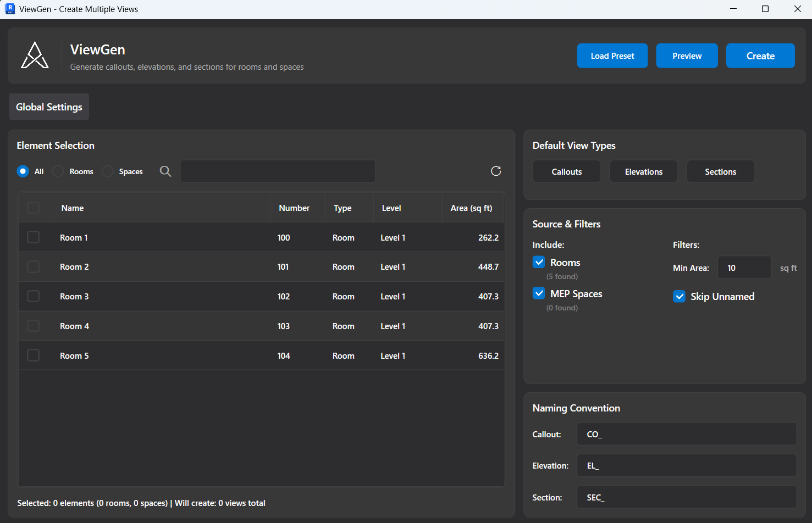
Task: Select the Rooms radio filter
Action: [58, 171]
